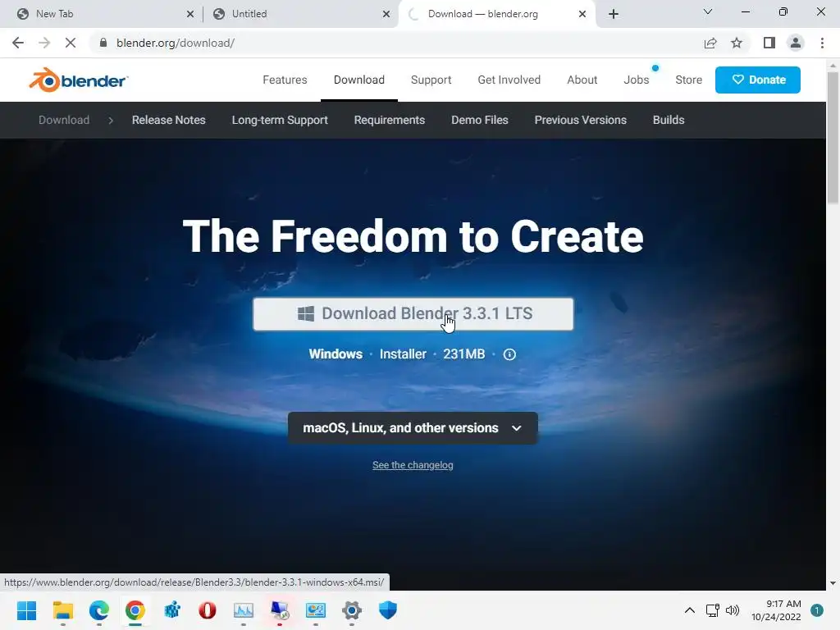
Task: Share this page via the share icon
Action: (x=710, y=43)
